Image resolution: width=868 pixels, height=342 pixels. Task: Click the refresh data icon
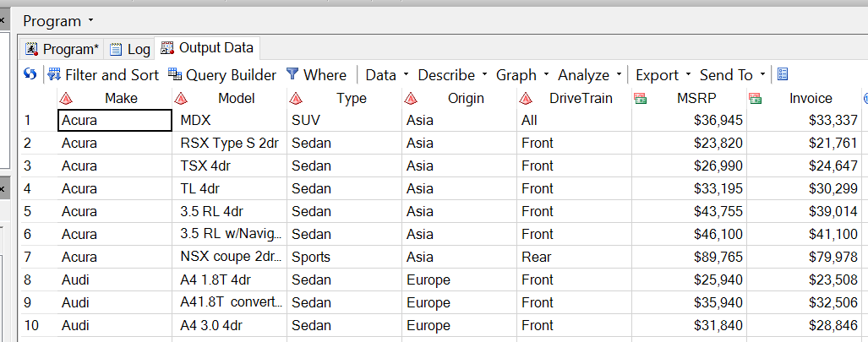(x=30, y=75)
